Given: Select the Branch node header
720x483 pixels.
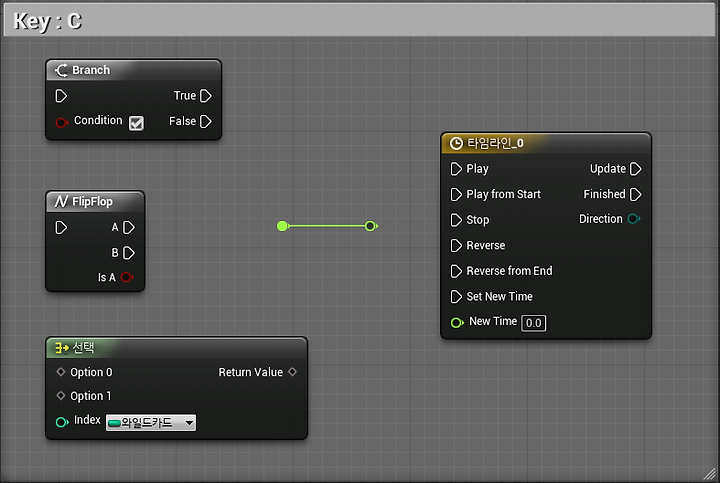Looking at the screenshot, I should pyautogui.click(x=134, y=70).
